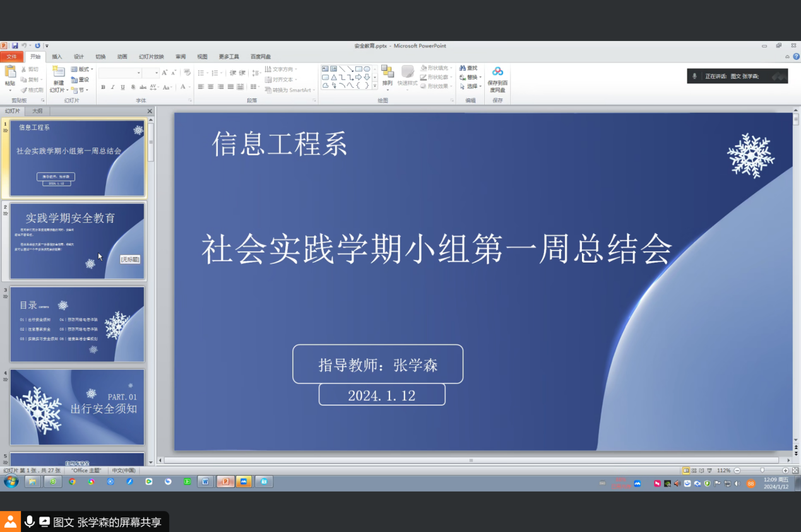Toggle underline text formatting
The width and height of the screenshot is (801, 532).
coord(122,87)
